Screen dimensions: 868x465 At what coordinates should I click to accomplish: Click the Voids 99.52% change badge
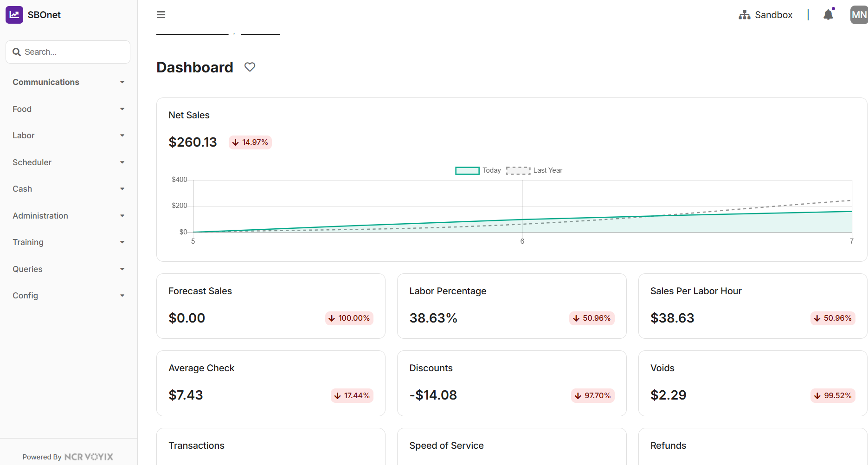click(x=833, y=395)
